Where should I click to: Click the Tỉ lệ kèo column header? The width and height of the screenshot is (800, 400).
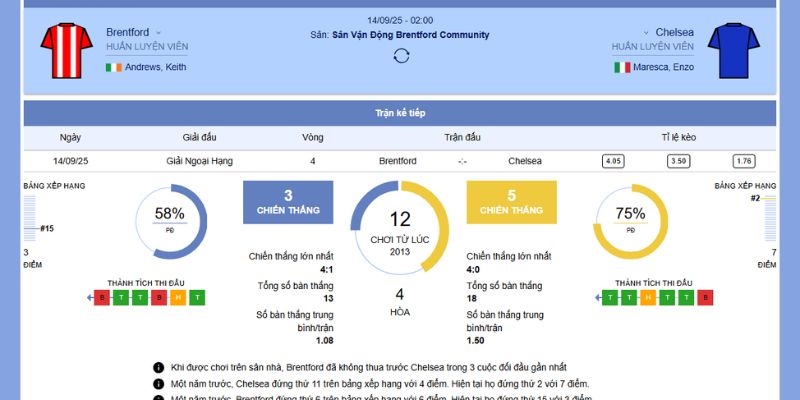(x=679, y=137)
